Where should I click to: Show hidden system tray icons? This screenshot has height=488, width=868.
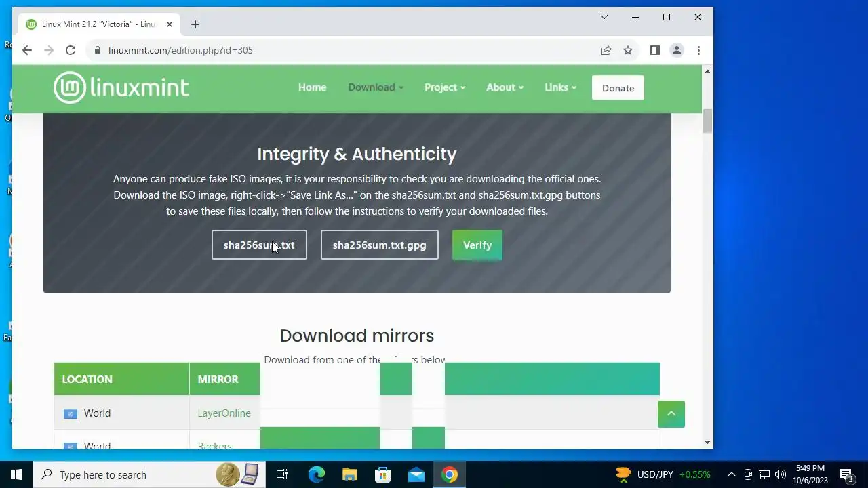click(x=732, y=474)
